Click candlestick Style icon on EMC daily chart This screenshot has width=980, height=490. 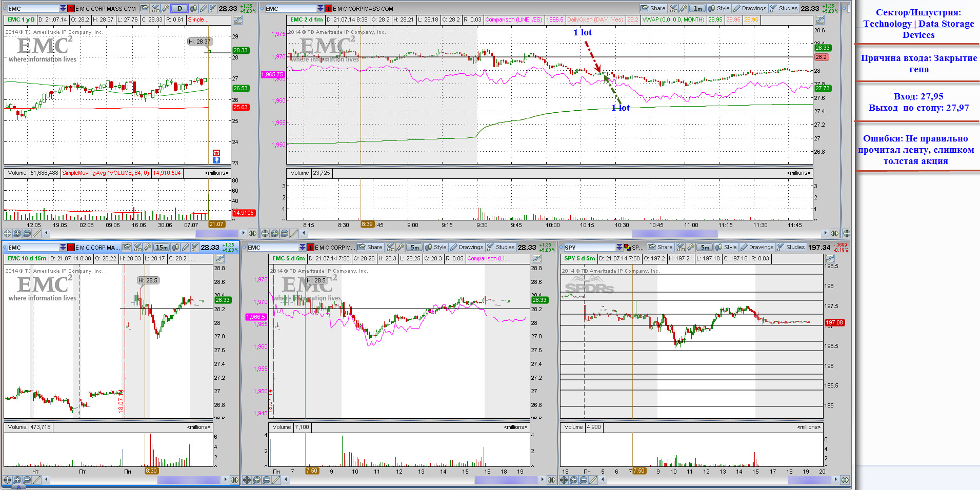point(194,8)
